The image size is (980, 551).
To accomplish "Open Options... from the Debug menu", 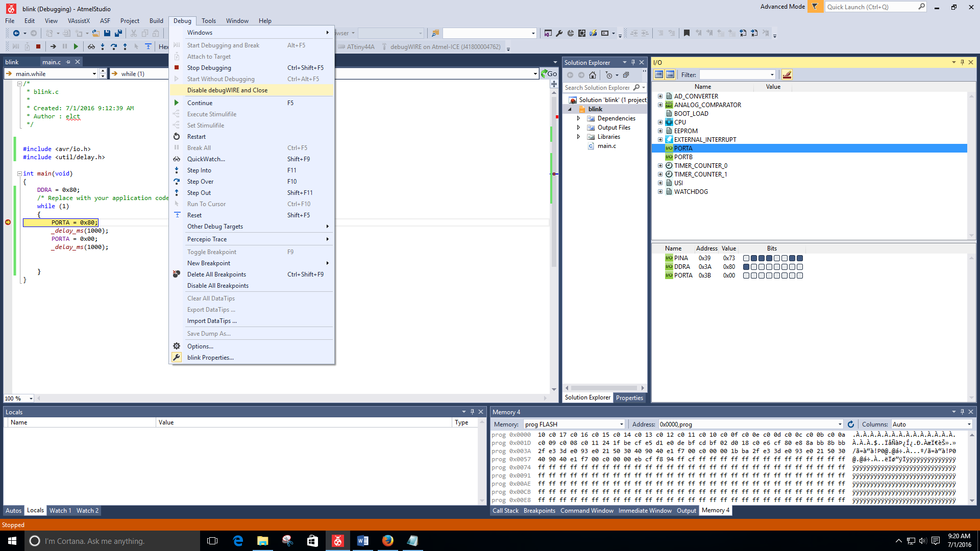I will (x=252, y=346).
